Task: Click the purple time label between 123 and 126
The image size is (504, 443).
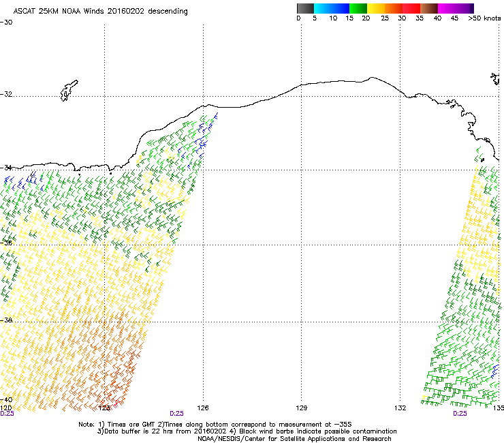Action: (176, 414)
